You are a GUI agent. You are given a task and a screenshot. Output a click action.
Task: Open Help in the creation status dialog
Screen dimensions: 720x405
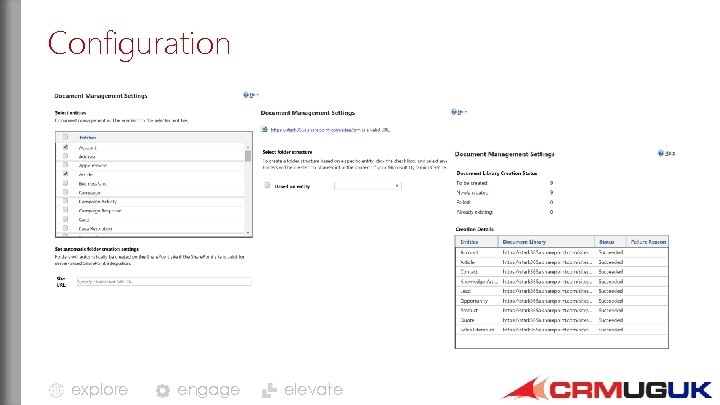(x=666, y=153)
